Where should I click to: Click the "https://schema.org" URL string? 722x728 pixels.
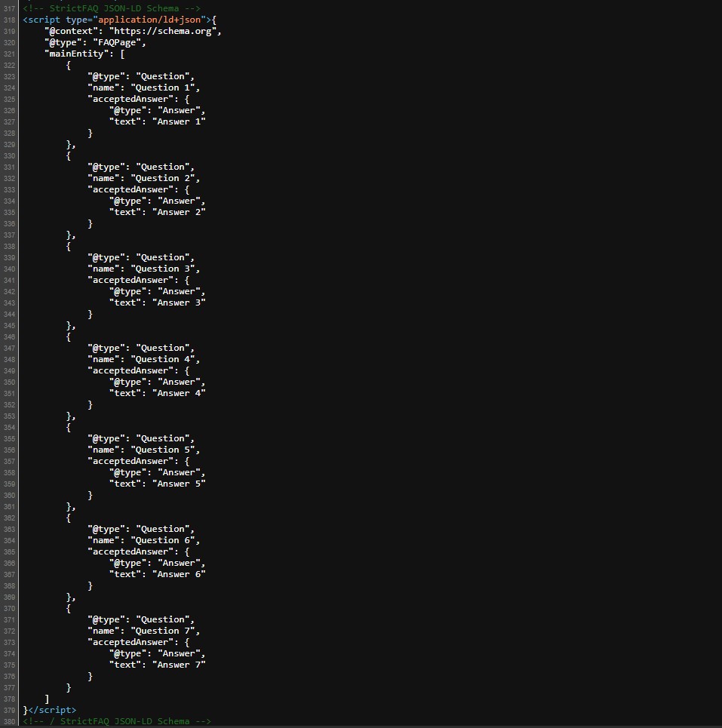pyautogui.click(x=162, y=31)
